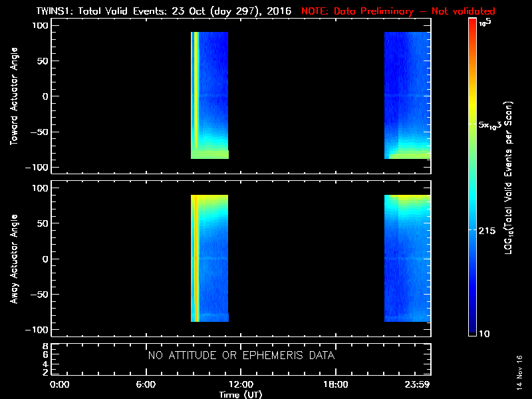Select the "10" color bar minimum label

[x=484, y=334]
